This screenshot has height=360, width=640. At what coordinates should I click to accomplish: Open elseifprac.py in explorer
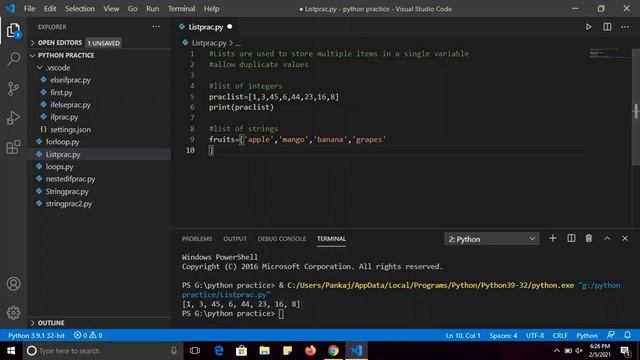pos(70,80)
